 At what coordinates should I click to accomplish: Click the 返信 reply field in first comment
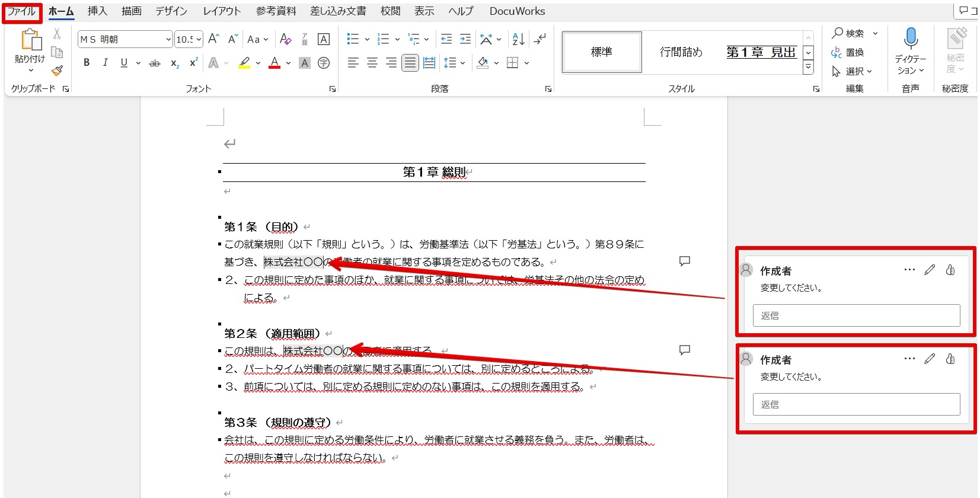point(856,315)
